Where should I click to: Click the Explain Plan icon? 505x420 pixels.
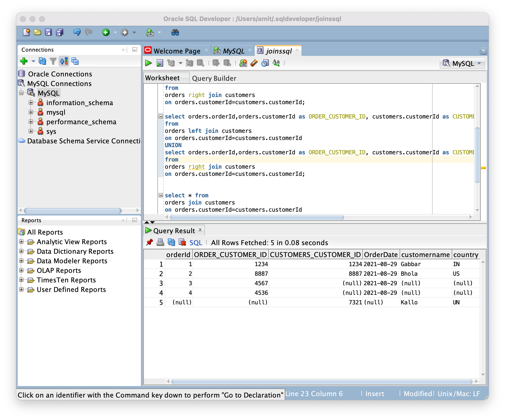(171, 63)
